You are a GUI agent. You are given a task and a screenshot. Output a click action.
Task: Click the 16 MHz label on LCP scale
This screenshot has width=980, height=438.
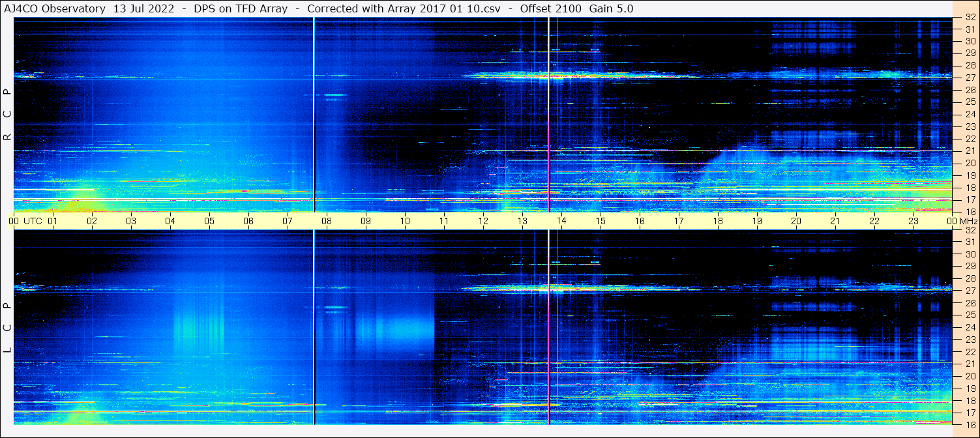point(970,424)
